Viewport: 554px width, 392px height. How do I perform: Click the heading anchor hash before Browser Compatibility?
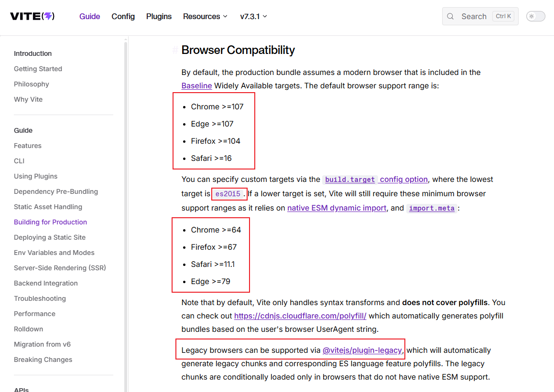pos(175,50)
